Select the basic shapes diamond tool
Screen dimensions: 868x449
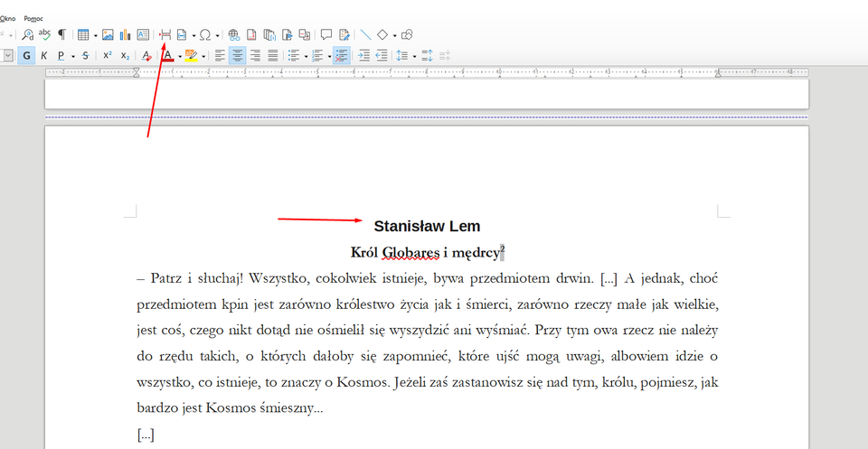[382, 35]
